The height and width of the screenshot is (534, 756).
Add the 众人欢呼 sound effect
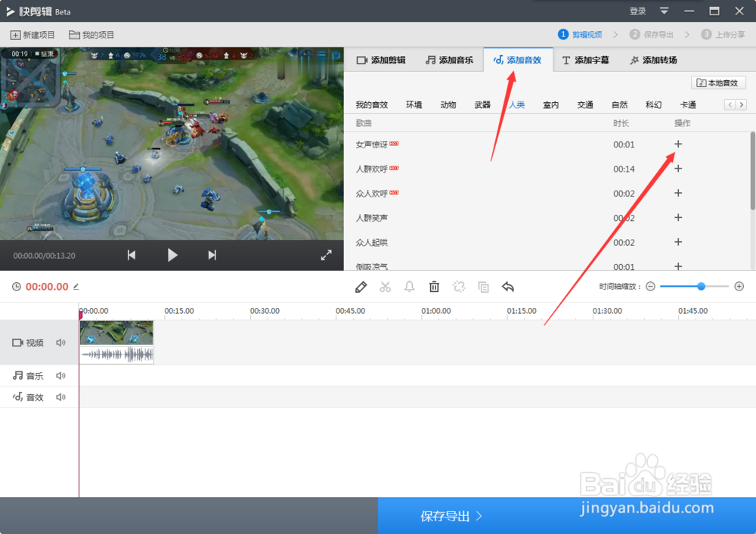[678, 193]
